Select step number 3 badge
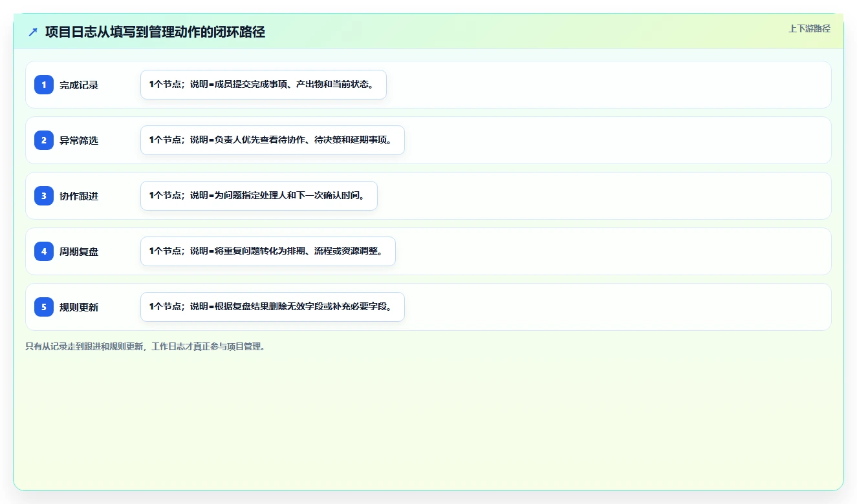857x504 pixels. tap(44, 195)
